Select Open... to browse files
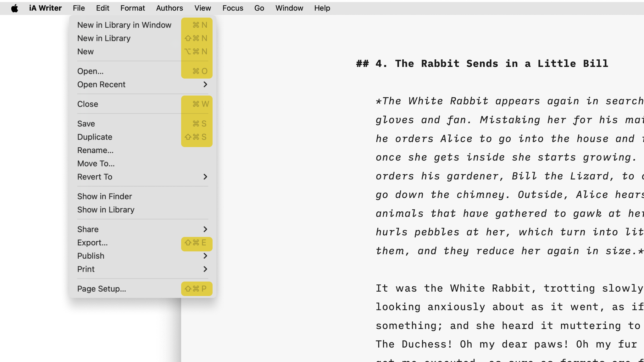 pyautogui.click(x=91, y=71)
